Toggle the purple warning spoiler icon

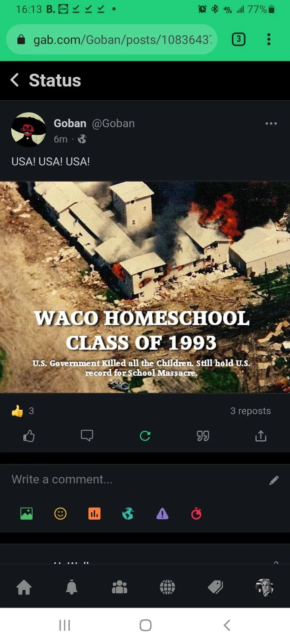162,514
